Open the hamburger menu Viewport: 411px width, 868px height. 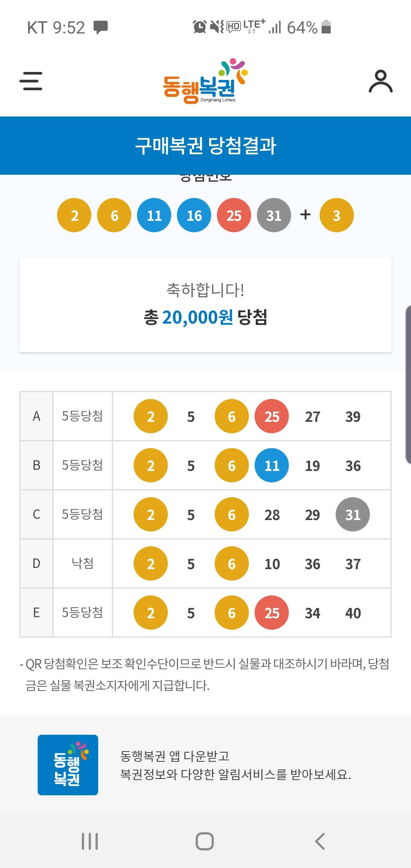pyautogui.click(x=31, y=81)
